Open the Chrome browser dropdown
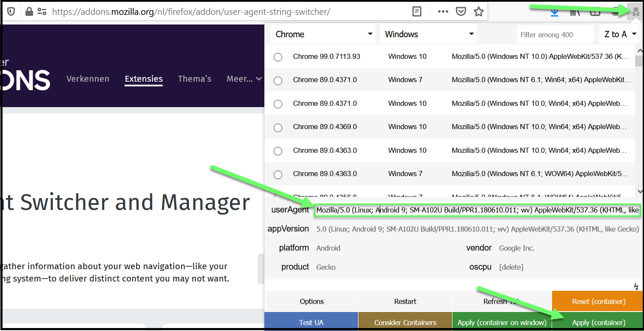 click(x=323, y=34)
